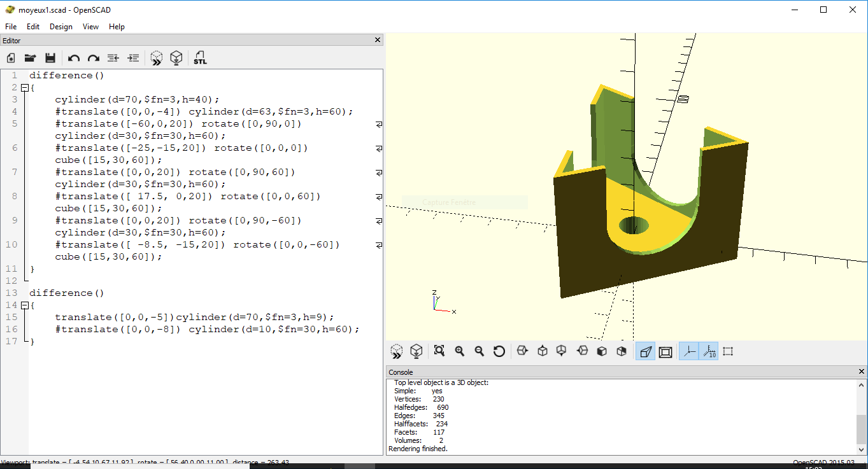Viewport: 868px width, 469px height.
Task: Click View All icon in viewport toolbar
Action: pyautogui.click(x=439, y=351)
